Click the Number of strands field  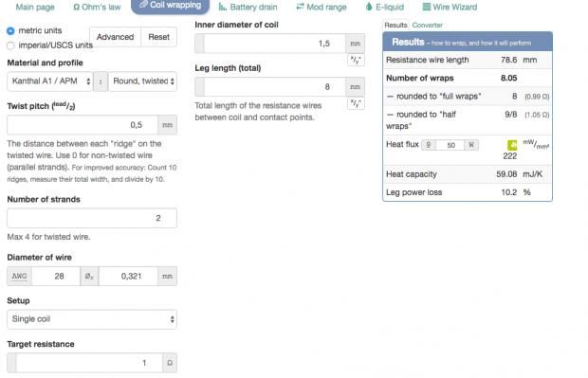[x=92, y=218]
